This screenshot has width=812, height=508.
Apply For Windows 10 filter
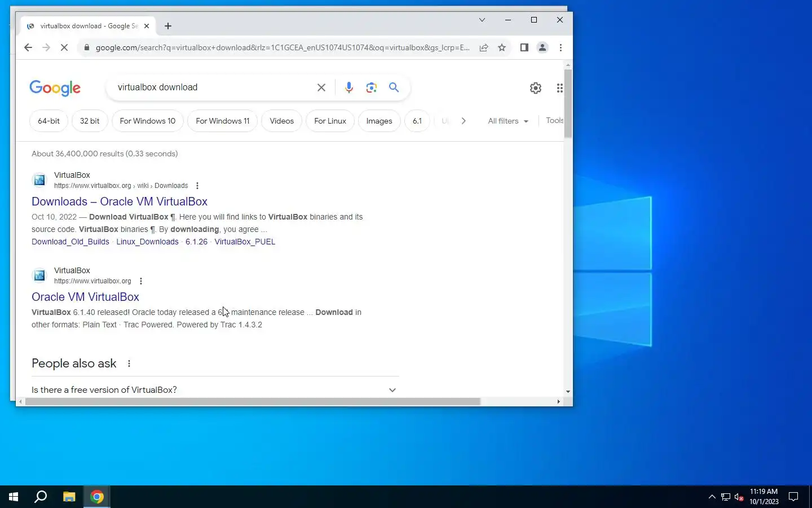pos(148,121)
